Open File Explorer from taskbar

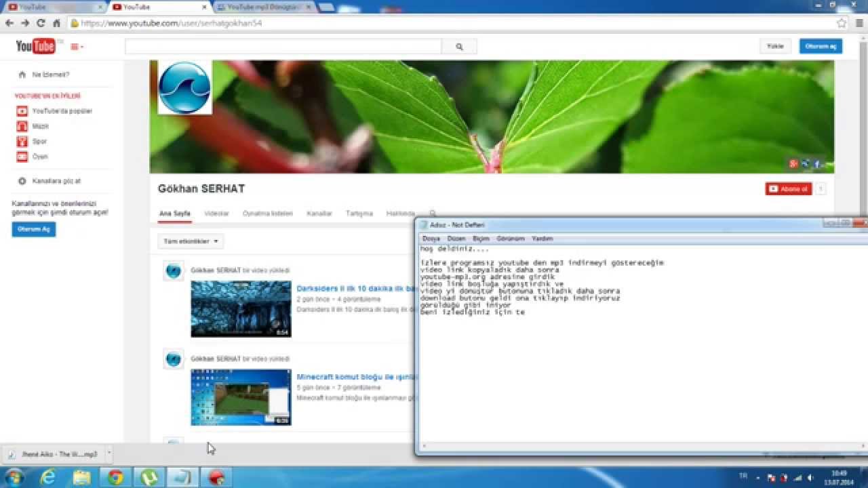coord(81,477)
